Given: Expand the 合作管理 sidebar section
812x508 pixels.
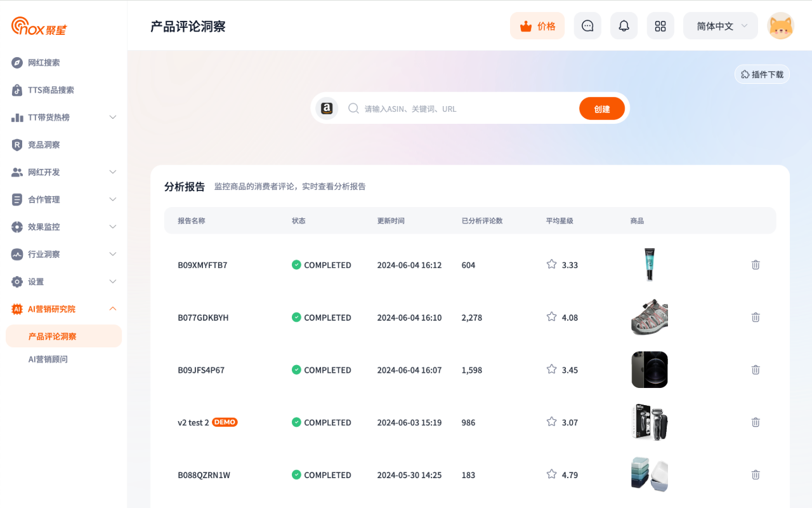Looking at the screenshot, I should [46, 199].
